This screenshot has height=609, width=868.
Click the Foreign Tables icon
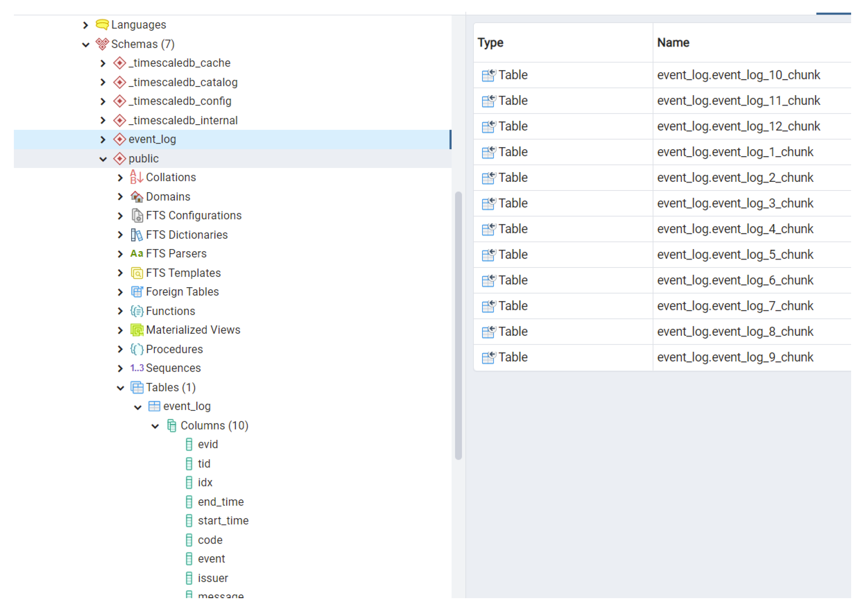click(x=137, y=292)
